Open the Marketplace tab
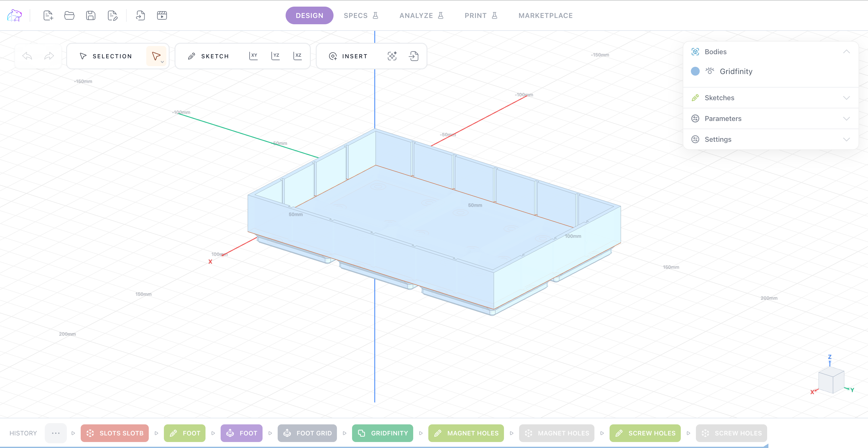This screenshot has height=448, width=868. click(546, 15)
